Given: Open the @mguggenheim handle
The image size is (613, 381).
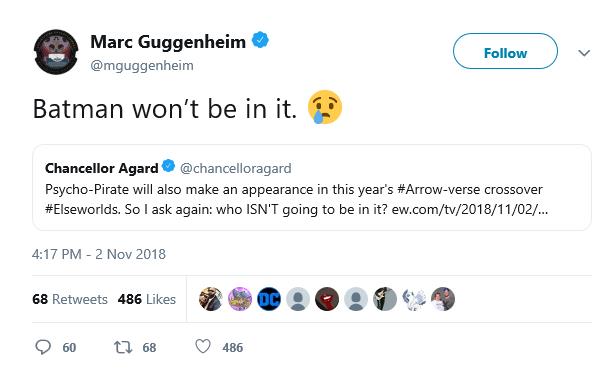Looking at the screenshot, I should pyautogui.click(x=142, y=65).
